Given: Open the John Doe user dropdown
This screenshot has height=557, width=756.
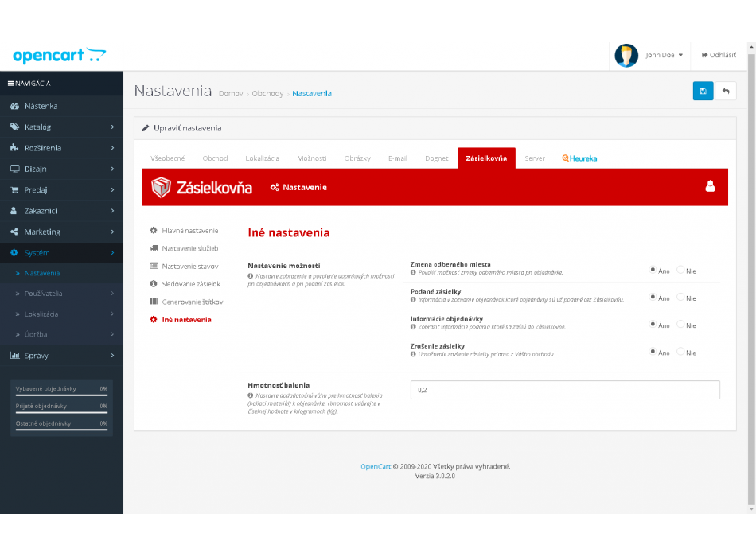Looking at the screenshot, I should pyautogui.click(x=664, y=55).
